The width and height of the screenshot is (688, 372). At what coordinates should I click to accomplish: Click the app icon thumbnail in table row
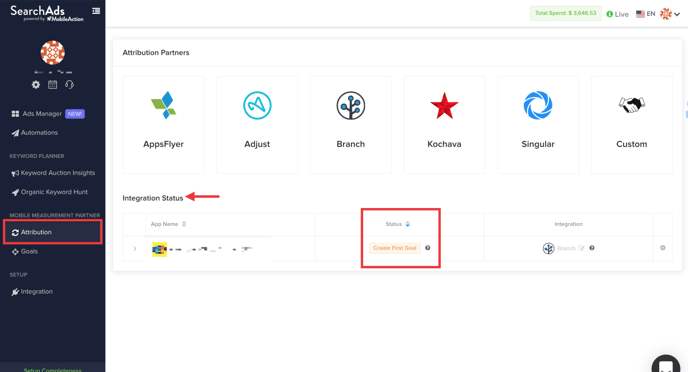coord(159,249)
